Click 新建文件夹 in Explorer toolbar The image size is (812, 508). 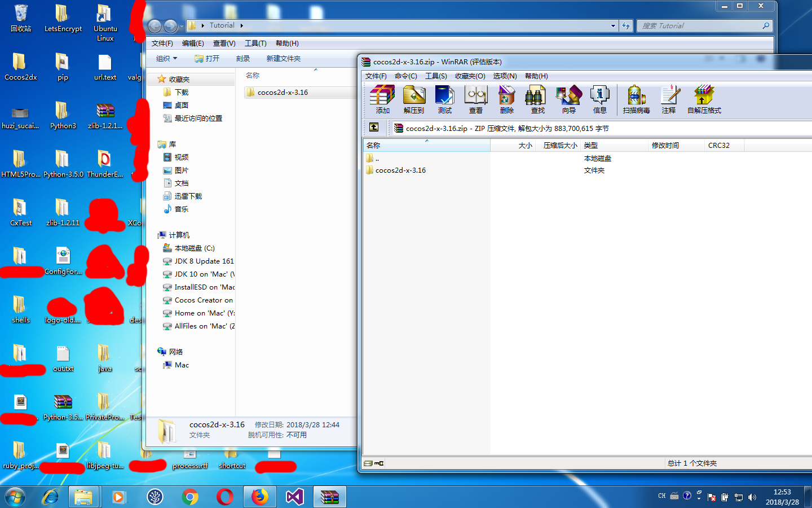[x=283, y=59]
